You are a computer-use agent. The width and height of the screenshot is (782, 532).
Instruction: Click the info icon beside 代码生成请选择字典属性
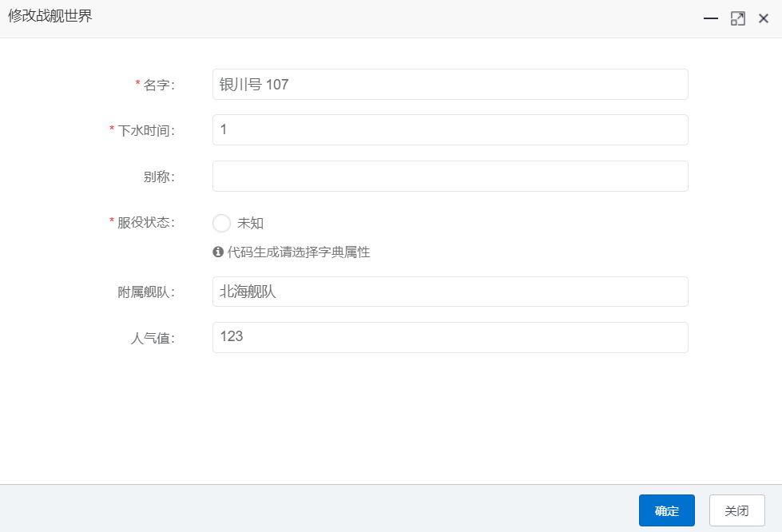218,252
